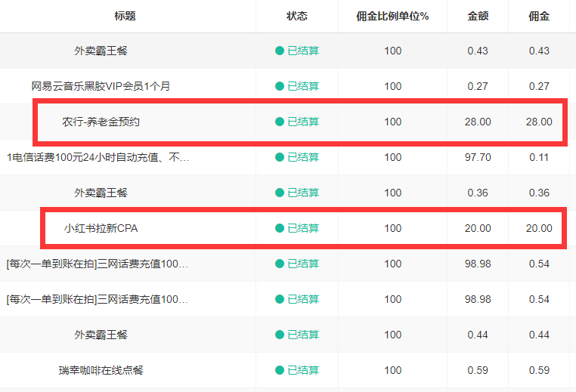
Task: Click the green status dot for 农行-养老金预约
Action: point(280,122)
